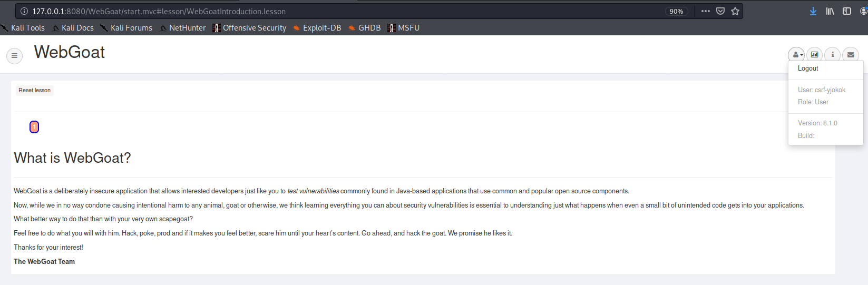
Task: Open the WebGoat report card chart icon
Action: (x=814, y=54)
